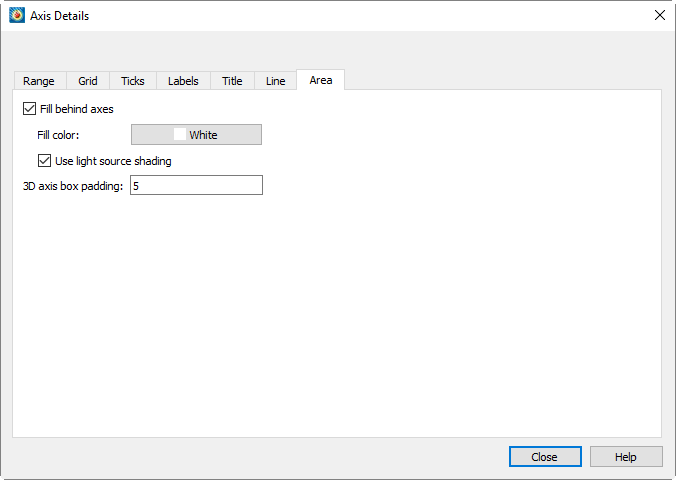Click the Tecplot app icon in title bar
This screenshot has height=480, width=676.
point(17,15)
